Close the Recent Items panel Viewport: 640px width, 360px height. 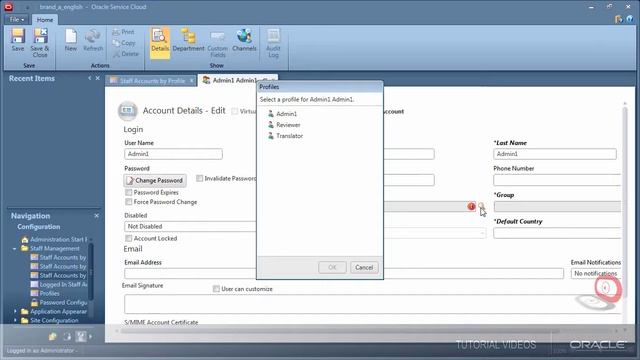click(x=98, y=78)
